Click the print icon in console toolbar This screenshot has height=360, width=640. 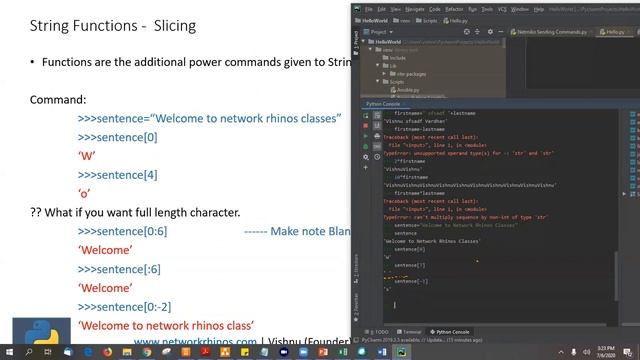377,136
